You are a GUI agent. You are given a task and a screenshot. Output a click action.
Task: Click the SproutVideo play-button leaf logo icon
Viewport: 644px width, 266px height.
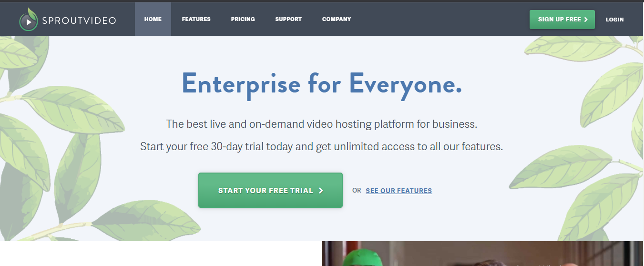pos(29,20)
